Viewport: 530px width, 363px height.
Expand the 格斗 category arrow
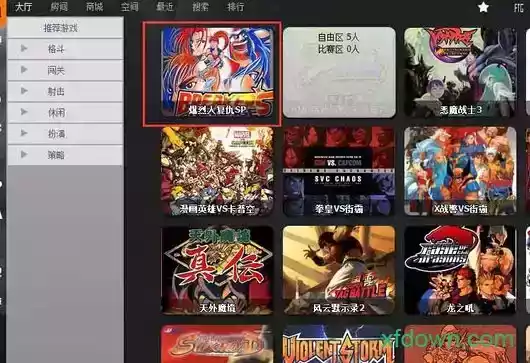coord(24,48)
